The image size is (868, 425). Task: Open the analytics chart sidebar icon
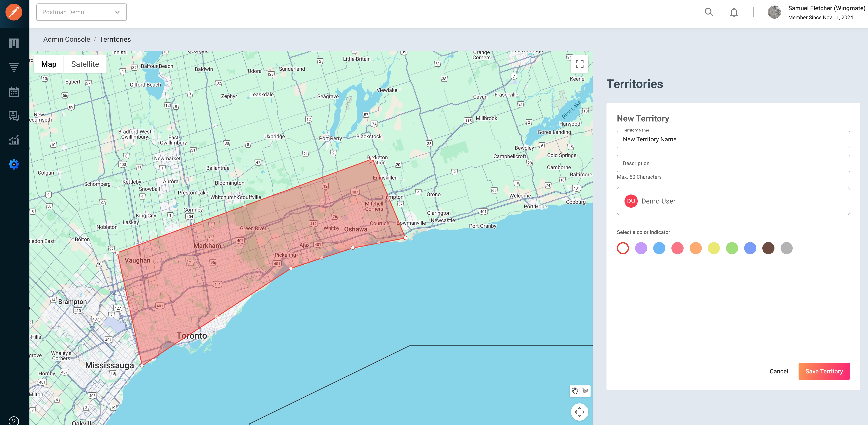tap(14, 141)
